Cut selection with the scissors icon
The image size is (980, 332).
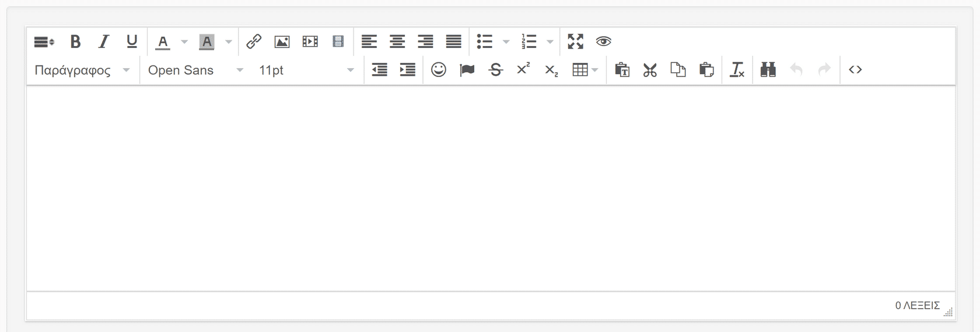click(x=650, y=70)
